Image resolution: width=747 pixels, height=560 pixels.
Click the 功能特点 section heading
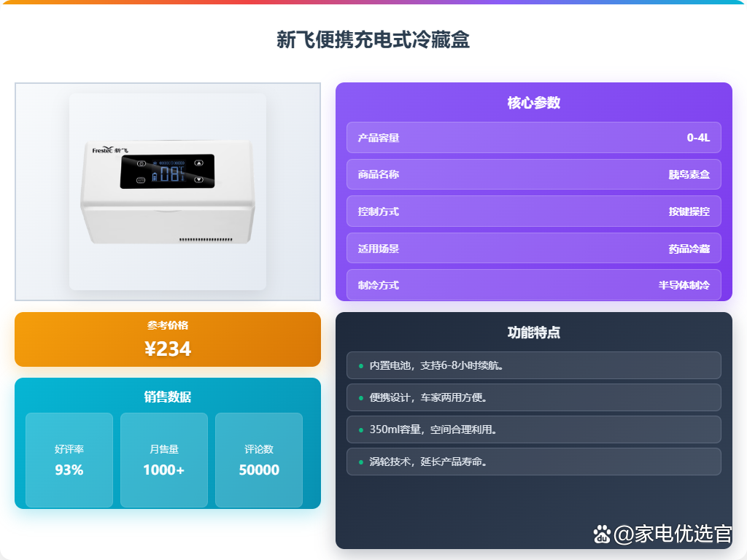click(x=533, y=332)
